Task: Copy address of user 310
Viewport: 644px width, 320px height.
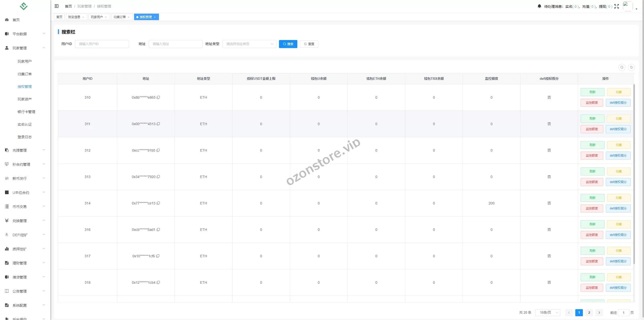Action: (158, 97)
